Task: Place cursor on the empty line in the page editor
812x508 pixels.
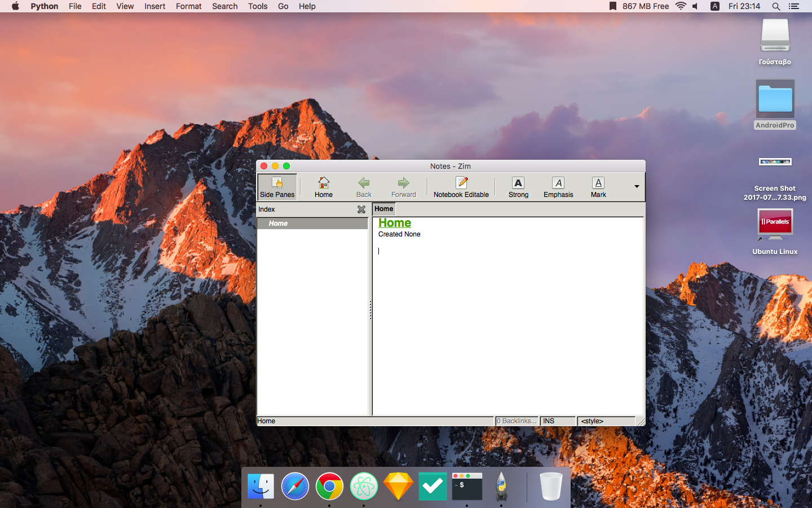Action: (x=507, y=251)
